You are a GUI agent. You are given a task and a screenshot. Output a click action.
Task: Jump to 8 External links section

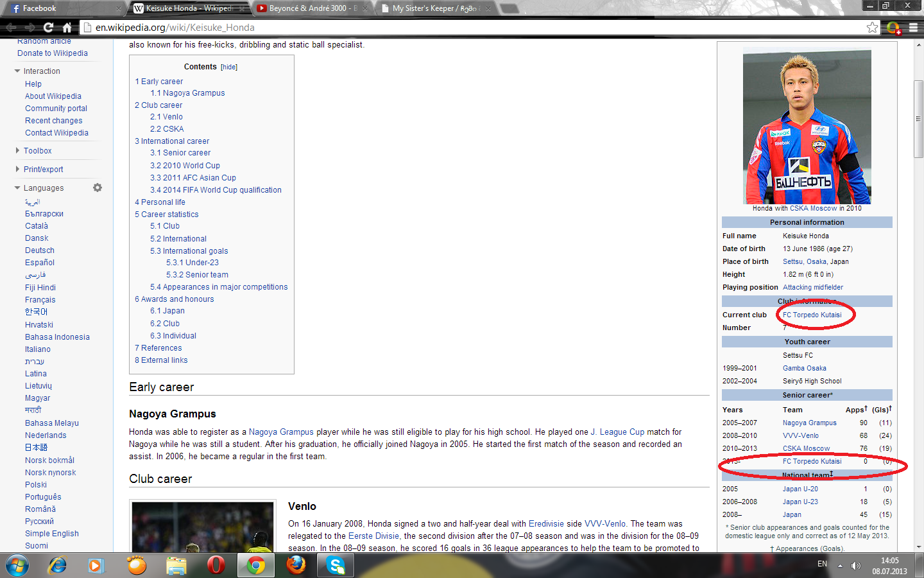point(161,360)
